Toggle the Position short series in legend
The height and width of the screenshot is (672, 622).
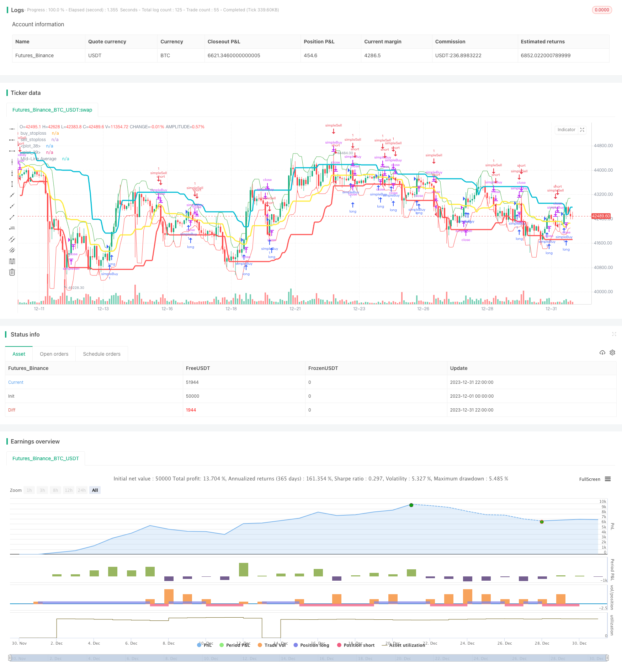356,645
